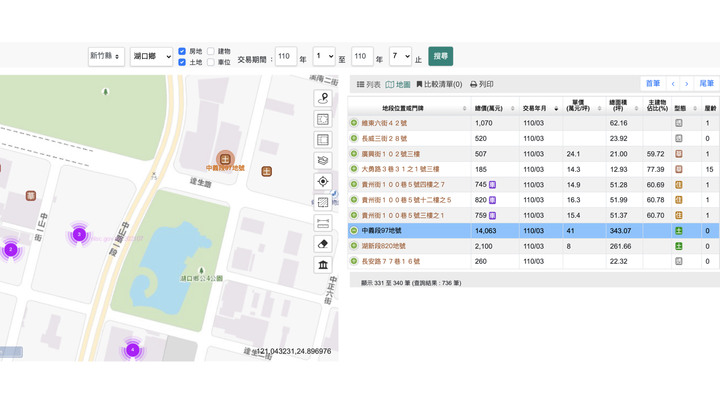Click the green 搜尋 search button

click(440, 57)
